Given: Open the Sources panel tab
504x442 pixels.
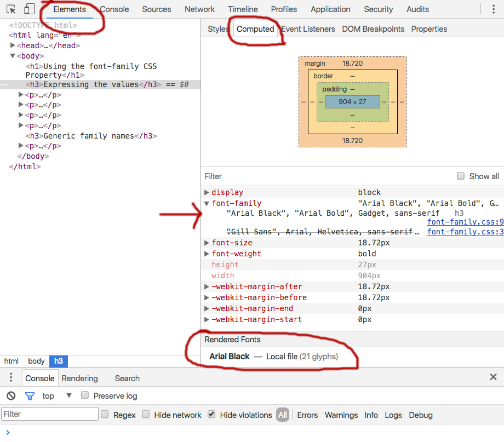Looking at the screenshot, I should (x=157, y=9).
